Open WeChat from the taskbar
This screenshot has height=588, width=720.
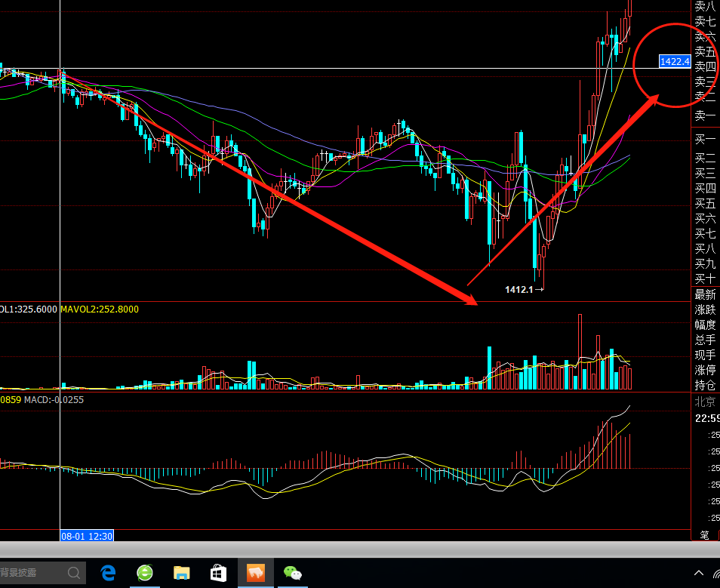point(292,573)
